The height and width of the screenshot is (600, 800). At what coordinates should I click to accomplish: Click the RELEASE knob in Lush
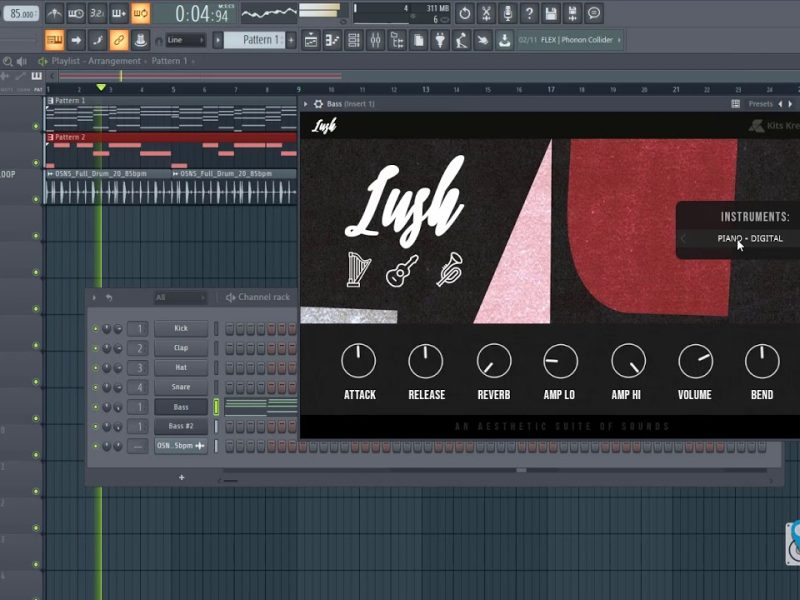tap(426, 361)
